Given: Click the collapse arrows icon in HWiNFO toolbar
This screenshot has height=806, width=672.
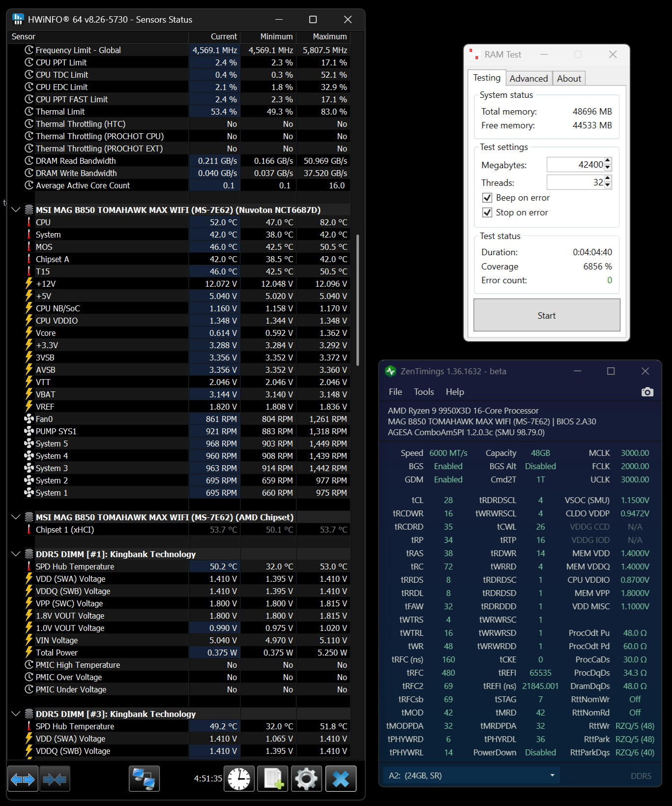Looking at the screenshot, I should [x=55, y=779].
